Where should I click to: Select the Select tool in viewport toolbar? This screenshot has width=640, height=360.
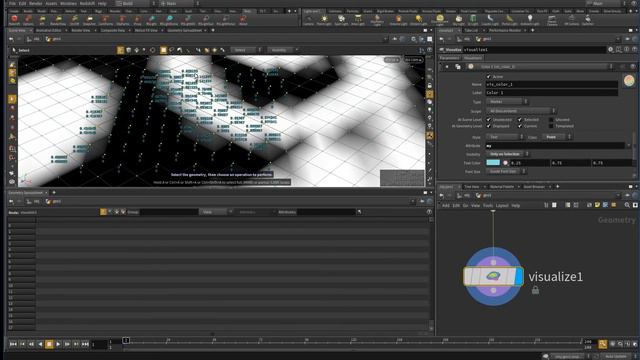[x=20, y=50]
